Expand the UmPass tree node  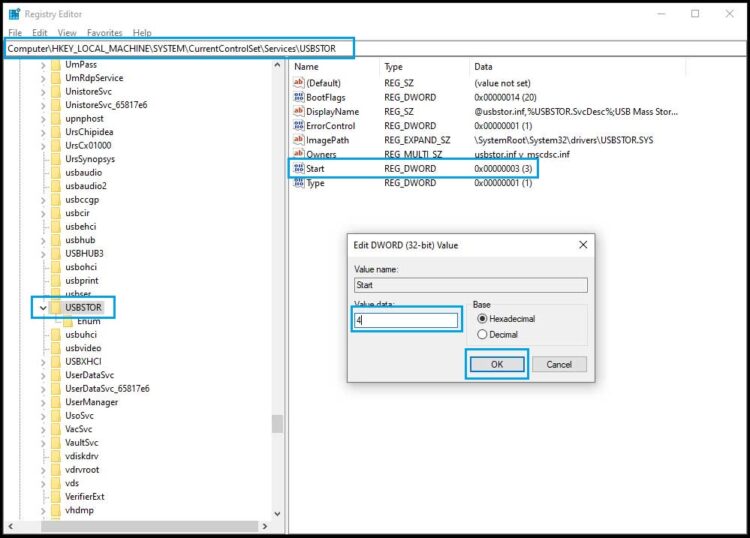pos(43,65)
